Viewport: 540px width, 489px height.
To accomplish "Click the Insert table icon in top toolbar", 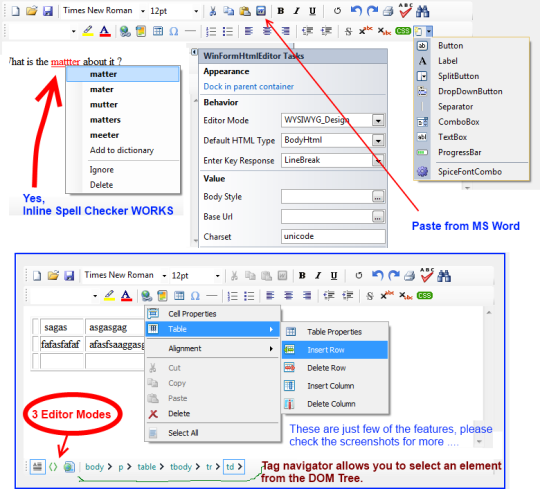I will (158, 31).
